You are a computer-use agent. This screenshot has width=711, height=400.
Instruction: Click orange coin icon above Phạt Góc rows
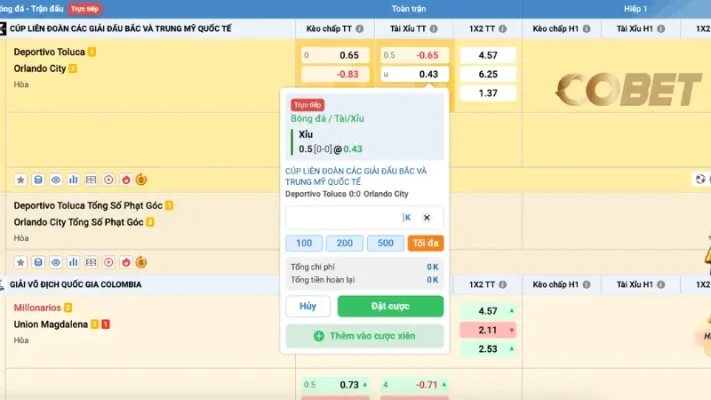[141, 180]
